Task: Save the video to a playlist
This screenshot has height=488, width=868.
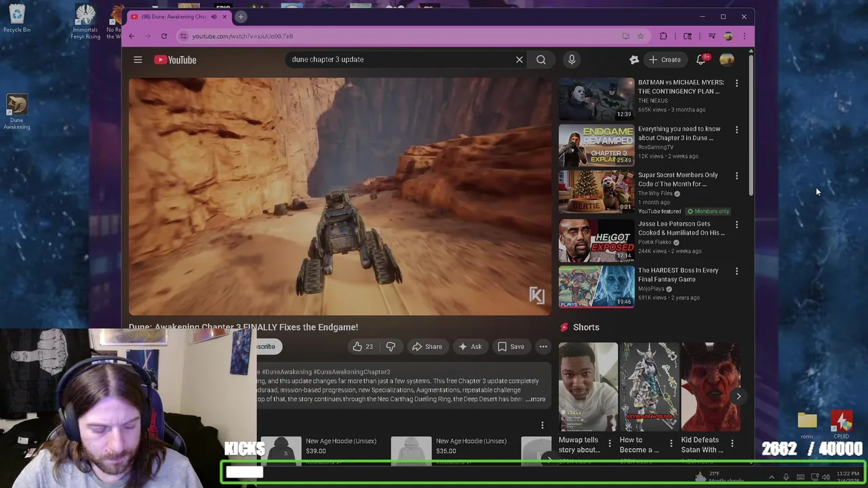Action: point(511,346)
